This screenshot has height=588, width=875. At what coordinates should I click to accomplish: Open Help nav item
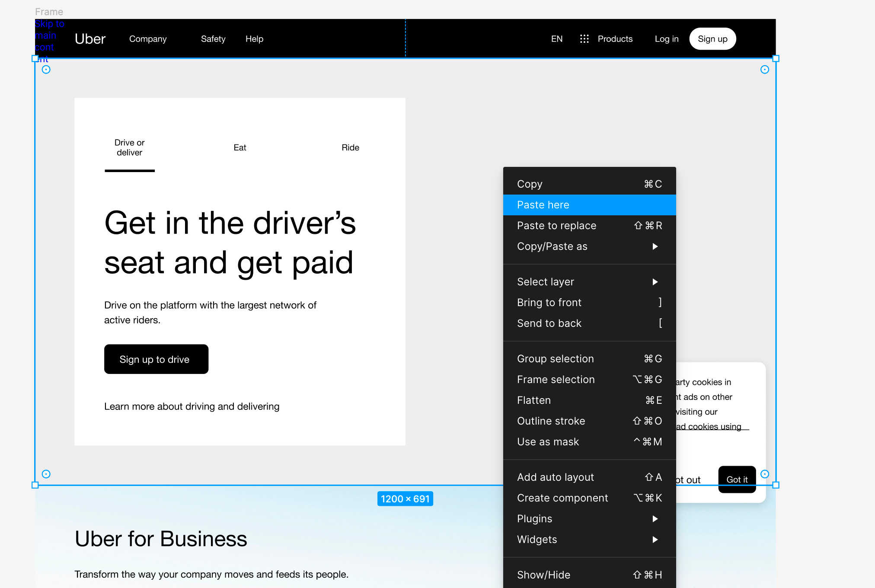(x=254, y=39)
